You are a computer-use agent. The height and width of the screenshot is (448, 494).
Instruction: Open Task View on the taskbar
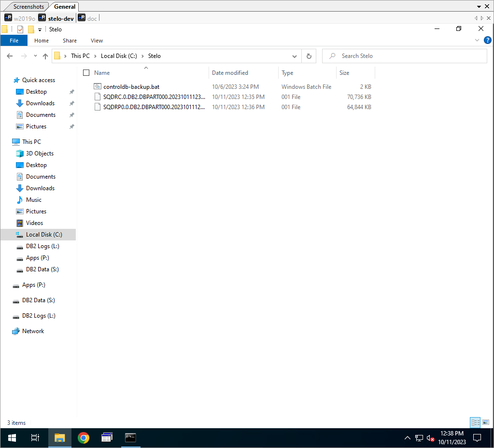coord(35,438)
